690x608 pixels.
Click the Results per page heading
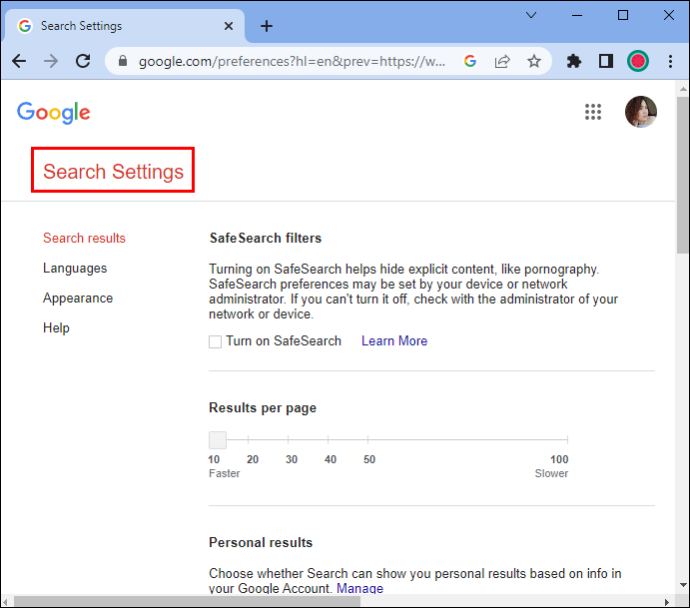pos(263,408)
